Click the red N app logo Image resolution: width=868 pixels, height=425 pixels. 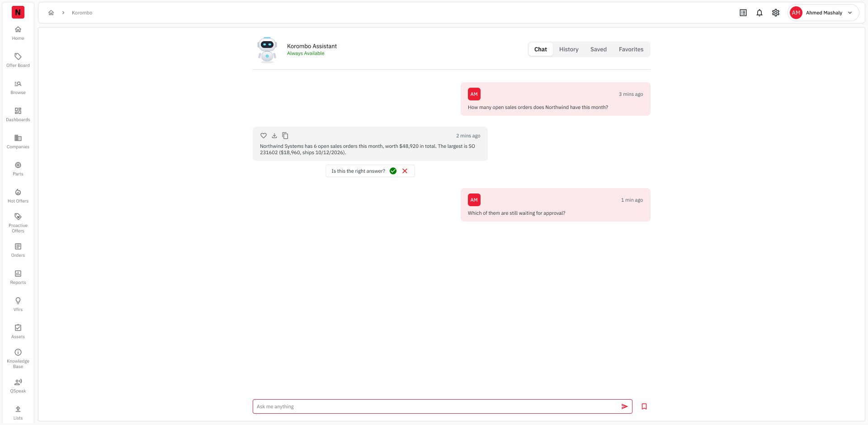18,12
